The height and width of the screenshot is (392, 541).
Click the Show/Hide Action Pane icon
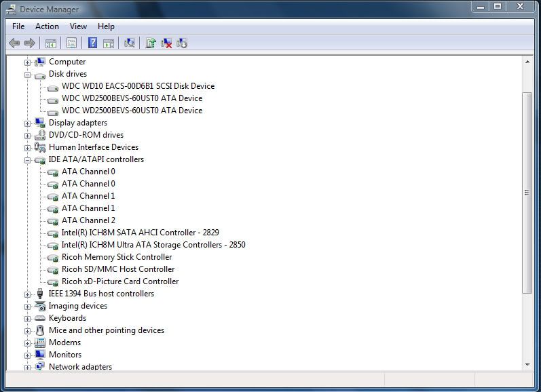[x=109, y=43]
